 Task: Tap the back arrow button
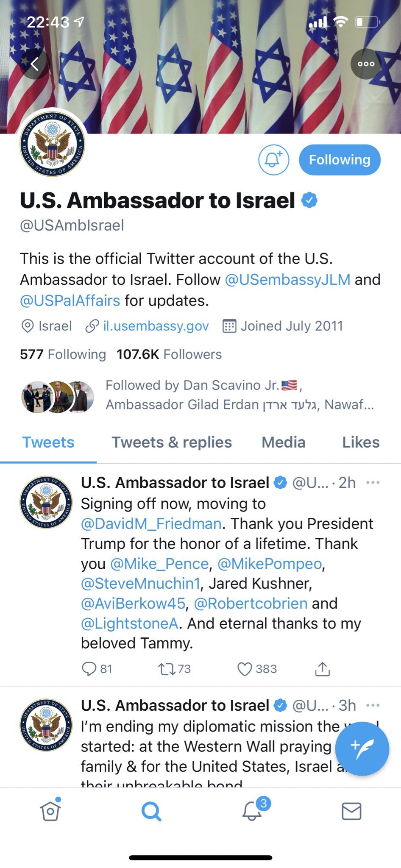pyautogui.click(x=34, y=64)
